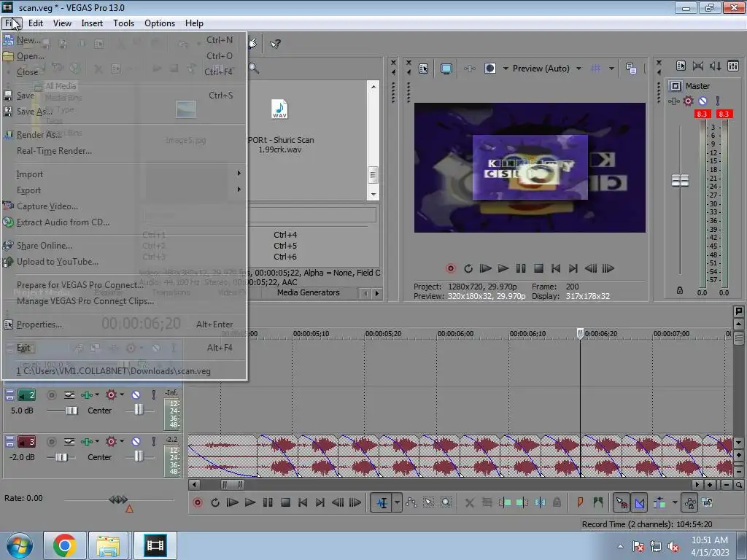Viewport: 747px width, 560px height.
Task: Stop the preview playback
Action: pyautogui.click(x=538, y=268)
